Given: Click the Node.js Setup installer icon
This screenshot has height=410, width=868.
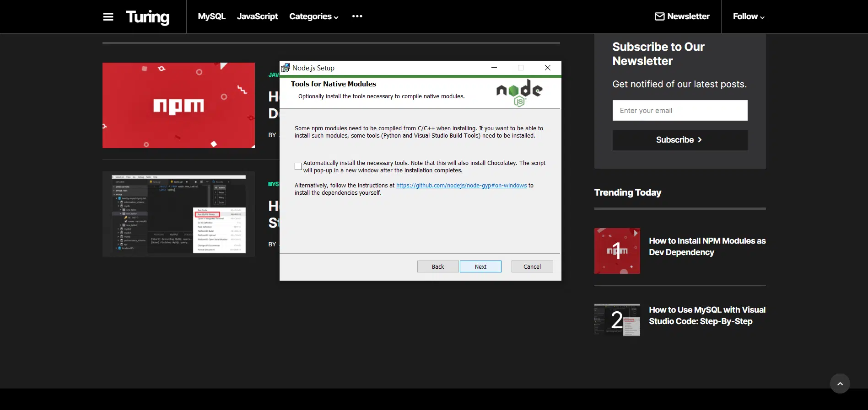Looking at the screenshot, I should coord(286,68).
